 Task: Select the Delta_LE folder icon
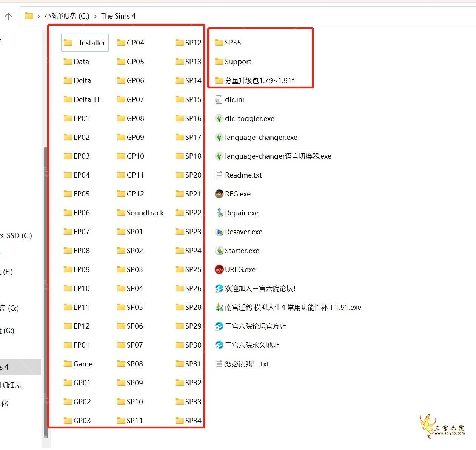coord(68,99)
